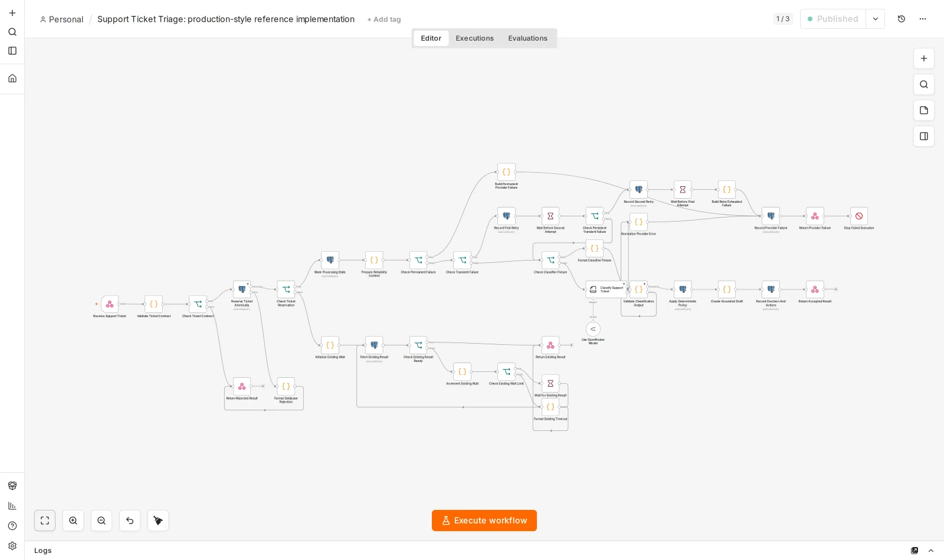Select the Receive Support Ticket webhook node
944x560 pixels.
(110, 304)
